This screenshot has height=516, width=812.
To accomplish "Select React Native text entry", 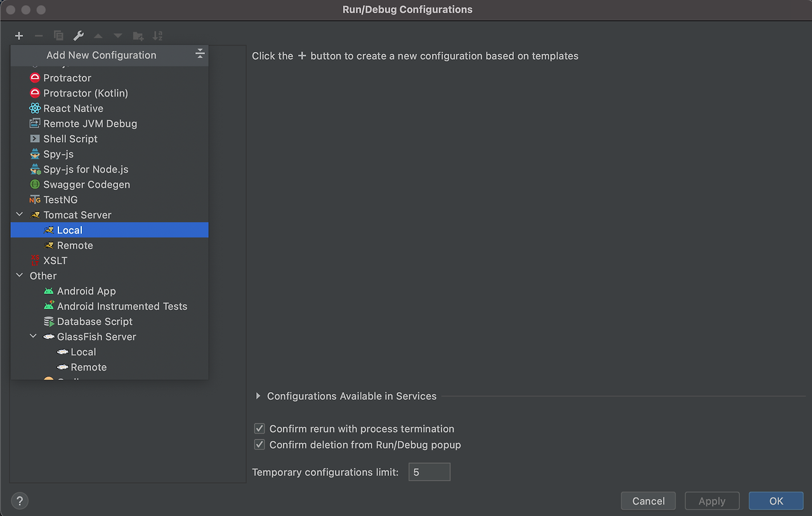I will (73, 109).
